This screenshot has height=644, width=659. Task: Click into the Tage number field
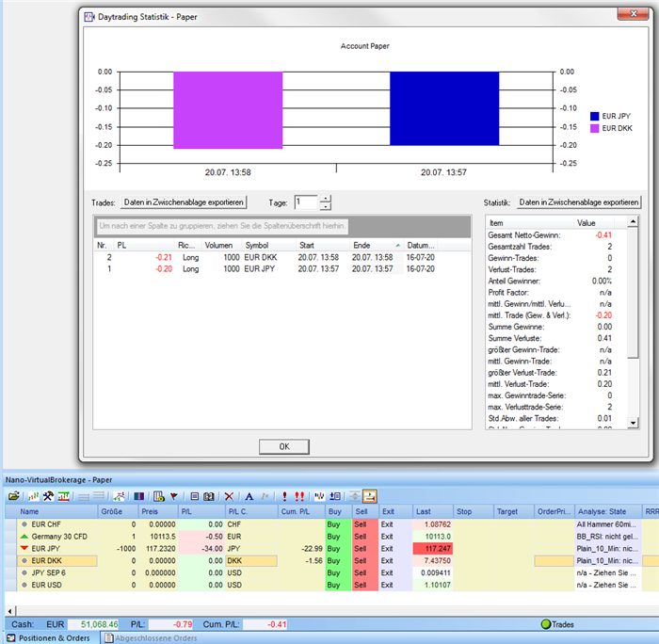306,202
